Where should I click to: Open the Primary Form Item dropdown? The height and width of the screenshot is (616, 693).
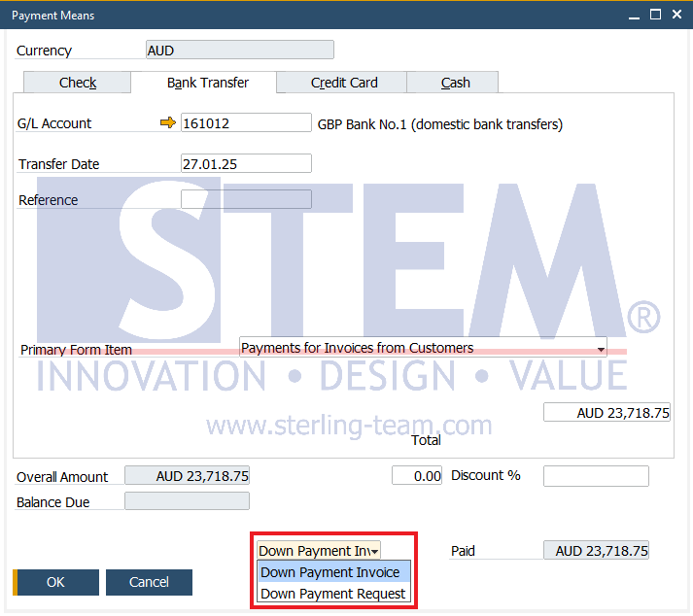[x=423, y=347]
